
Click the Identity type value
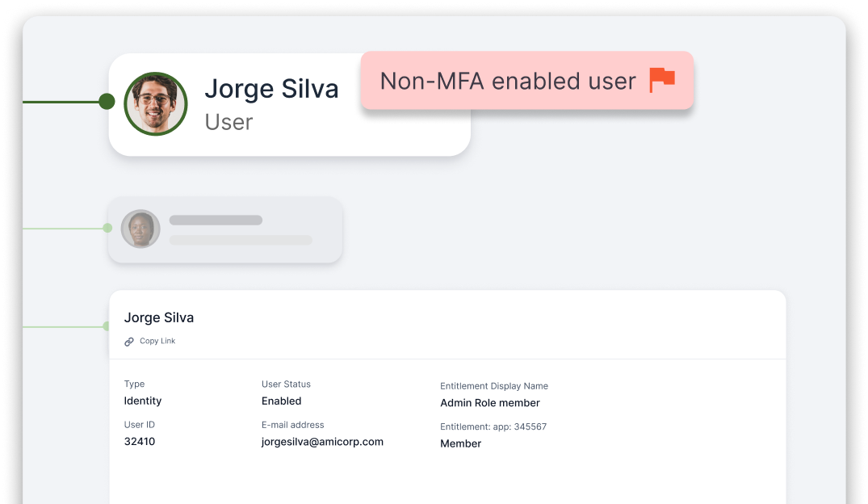pos(143,401)
